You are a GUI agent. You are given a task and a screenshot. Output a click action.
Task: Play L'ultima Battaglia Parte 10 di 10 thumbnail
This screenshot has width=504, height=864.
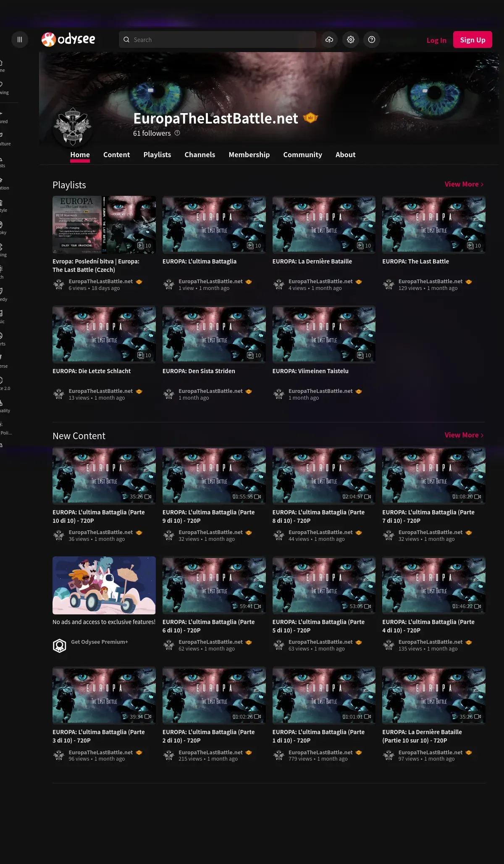[x=104, y=475]
